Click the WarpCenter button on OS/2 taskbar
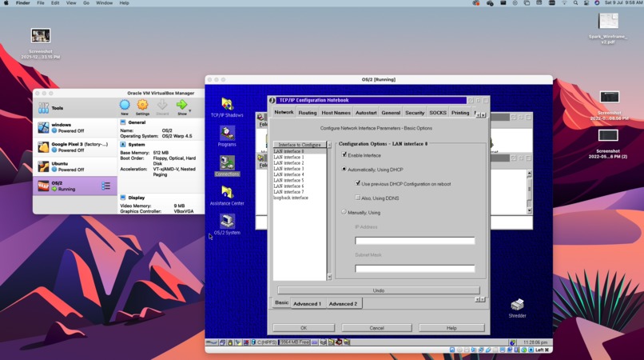Screen dimensions: 644x360 point(212,342)
